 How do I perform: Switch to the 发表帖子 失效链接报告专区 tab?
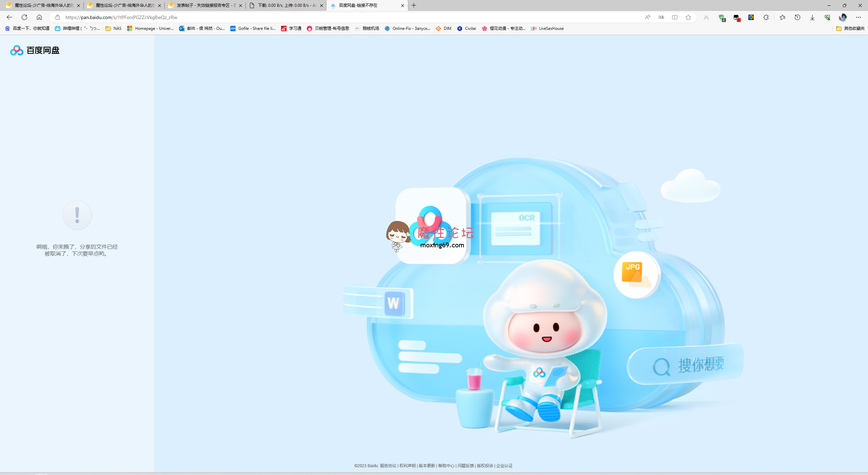(204, 5)
